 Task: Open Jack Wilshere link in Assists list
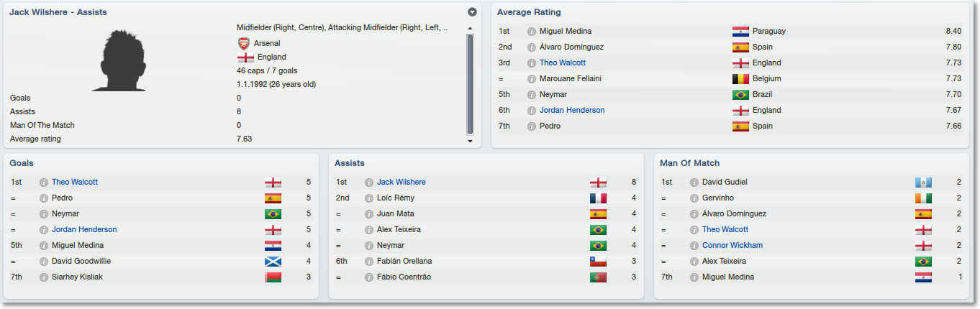click(x=401, y=183)
